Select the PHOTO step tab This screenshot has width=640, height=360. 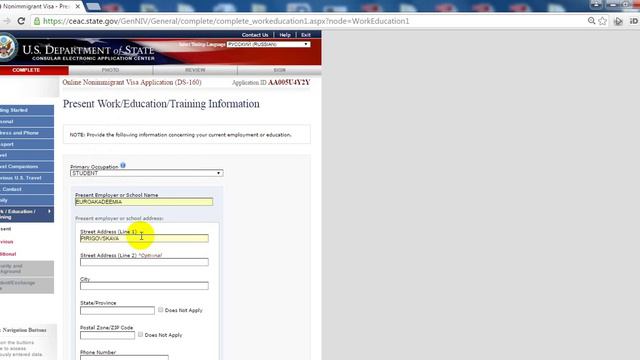pyautogui.click(x=111, y=70)
